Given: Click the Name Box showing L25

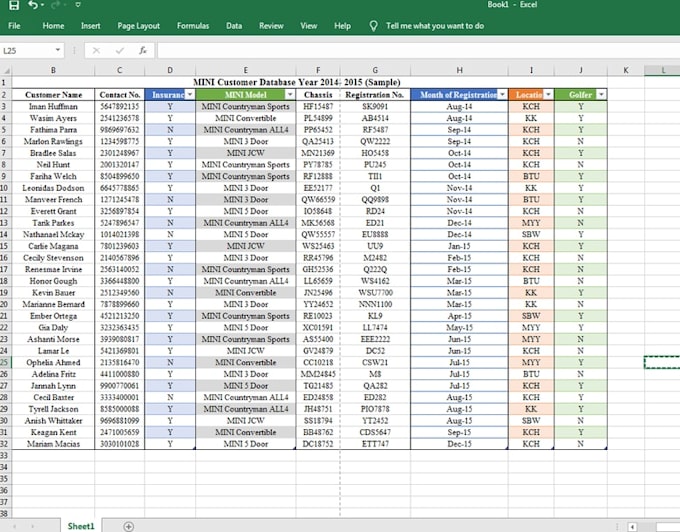Looking at the screenshot, I should 27,51.
